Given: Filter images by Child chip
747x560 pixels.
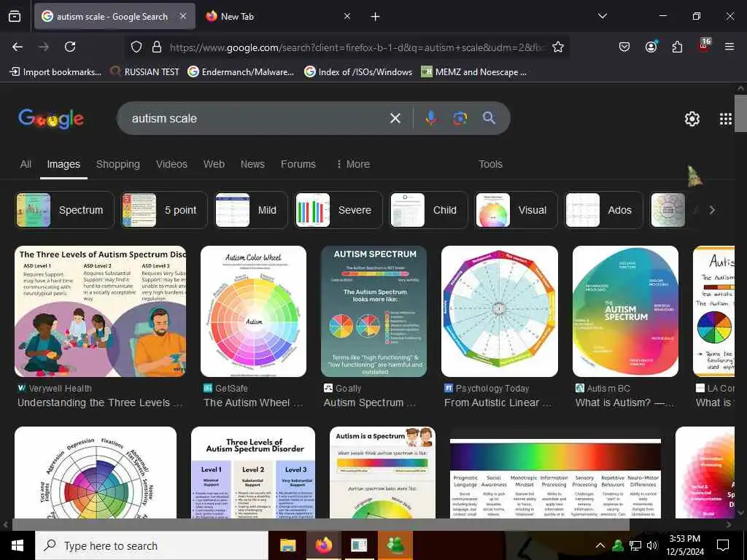Looking at the screenshot, I should pos(428,210).
